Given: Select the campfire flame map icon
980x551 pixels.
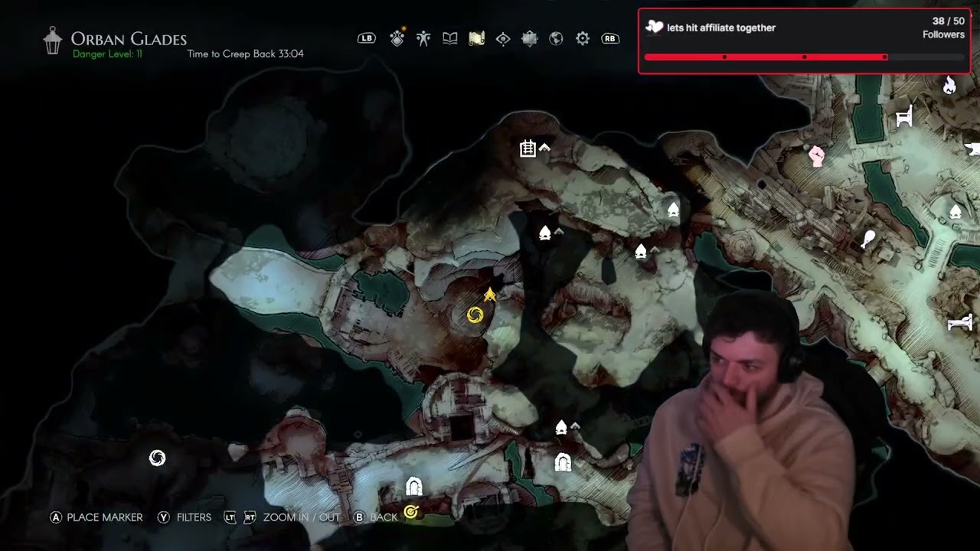Looking at the screenshot, I should point(949,84).
